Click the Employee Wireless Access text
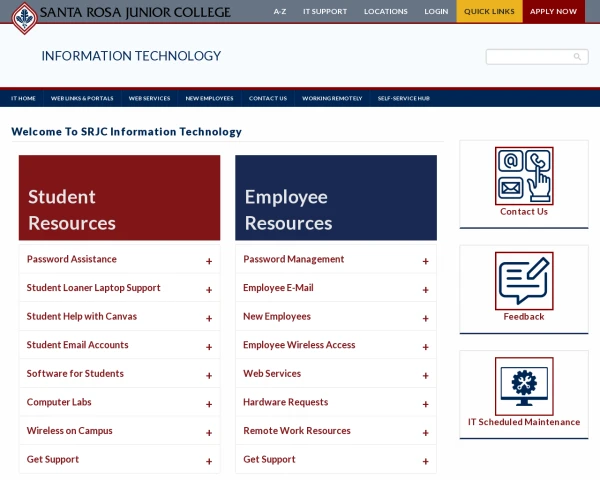 (299, 345)
